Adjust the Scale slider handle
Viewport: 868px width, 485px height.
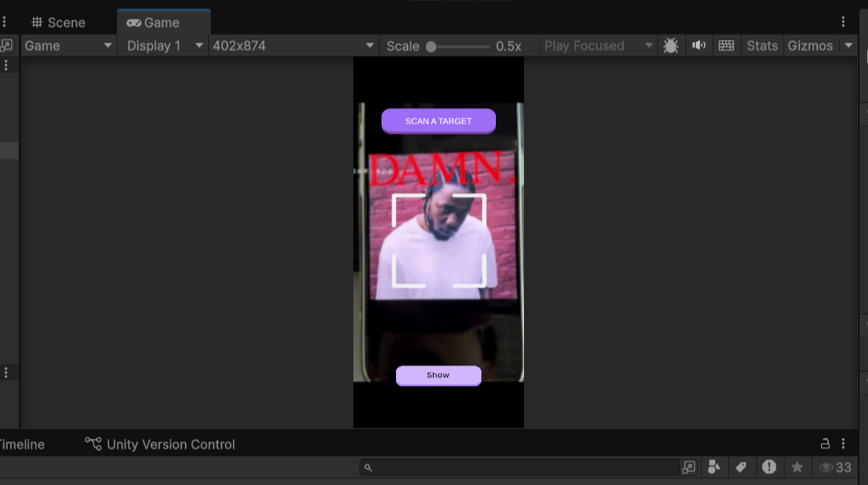tap(431, 46)
